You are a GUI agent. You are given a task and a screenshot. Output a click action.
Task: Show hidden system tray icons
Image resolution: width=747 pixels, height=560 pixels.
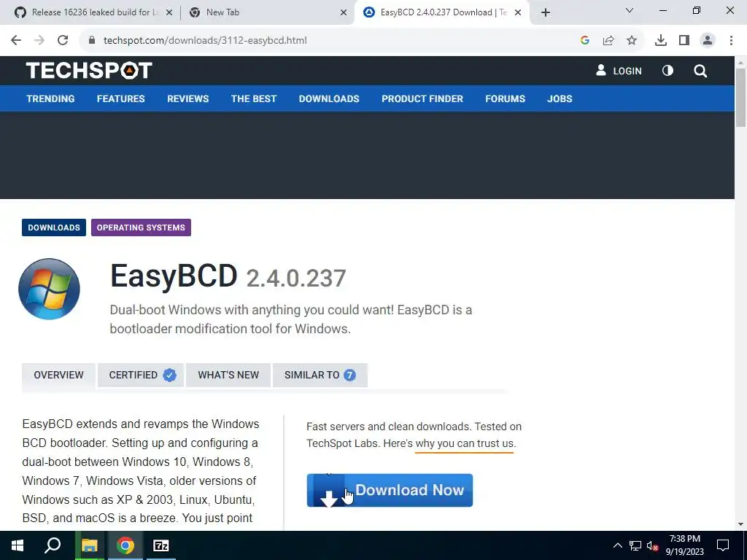[617, 545]
